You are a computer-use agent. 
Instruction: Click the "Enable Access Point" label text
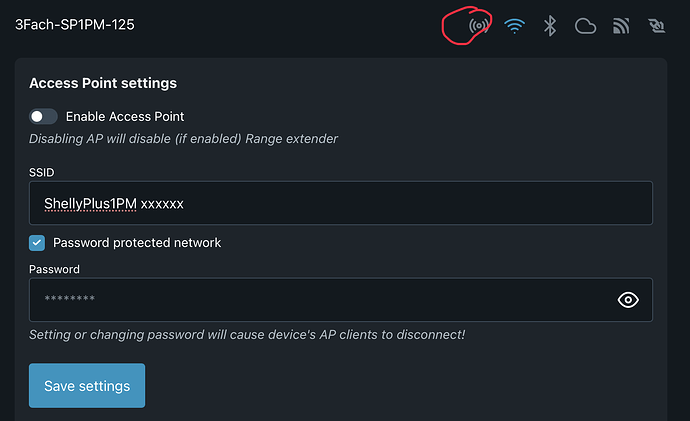click(125, 116)
